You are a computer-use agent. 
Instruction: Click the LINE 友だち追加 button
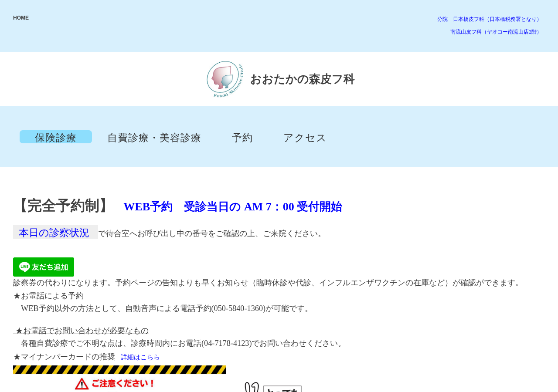[x=44, y=267]
